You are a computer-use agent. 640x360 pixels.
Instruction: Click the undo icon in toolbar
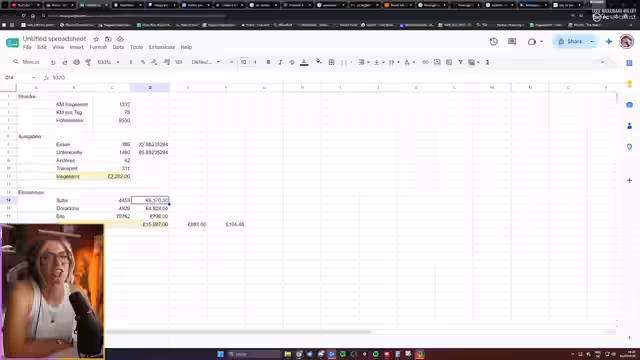click(53, 62)
